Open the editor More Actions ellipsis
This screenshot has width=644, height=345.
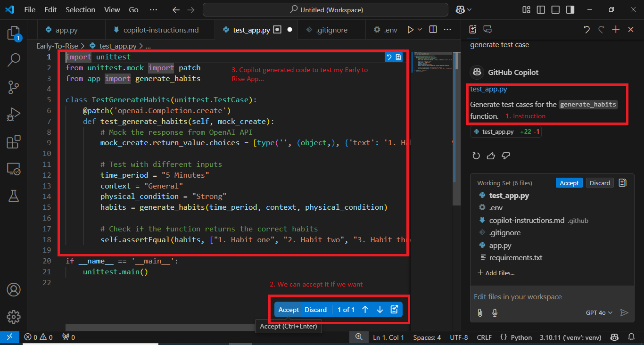[447, 30]
